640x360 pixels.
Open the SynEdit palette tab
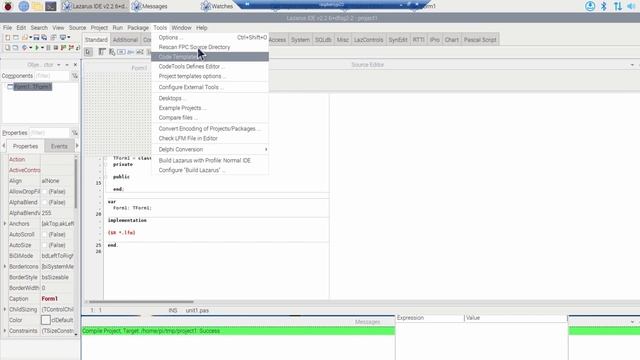(398, 40)
